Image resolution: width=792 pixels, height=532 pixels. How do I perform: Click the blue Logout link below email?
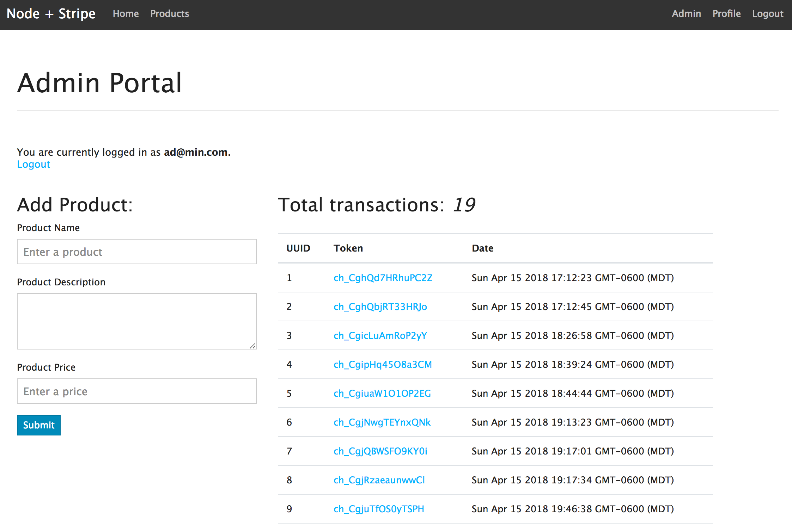34,165
